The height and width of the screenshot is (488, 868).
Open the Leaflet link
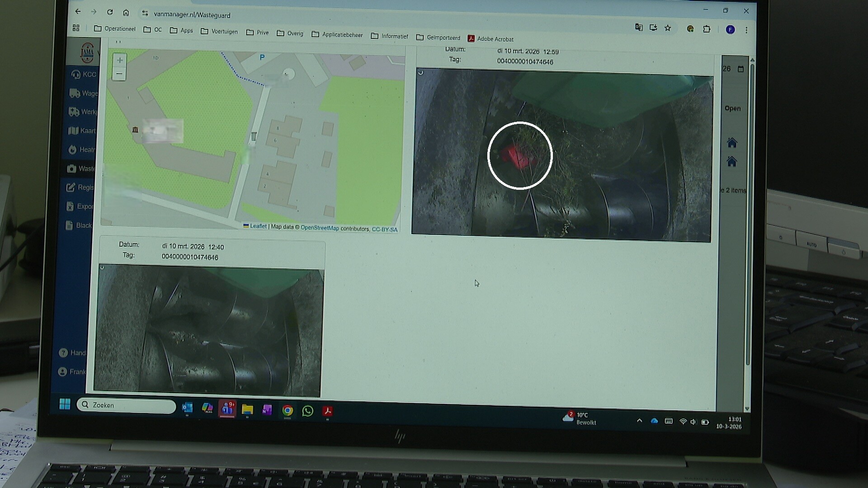pos(258,226)
